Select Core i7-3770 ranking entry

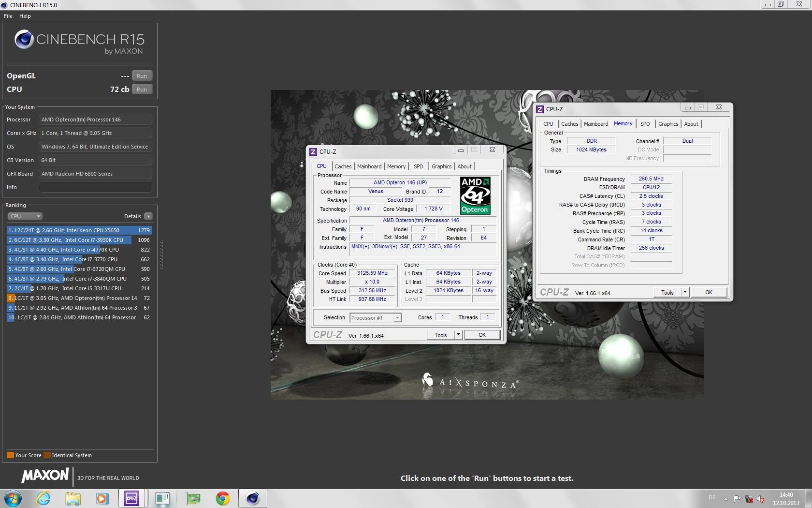(x=79, y=259)
